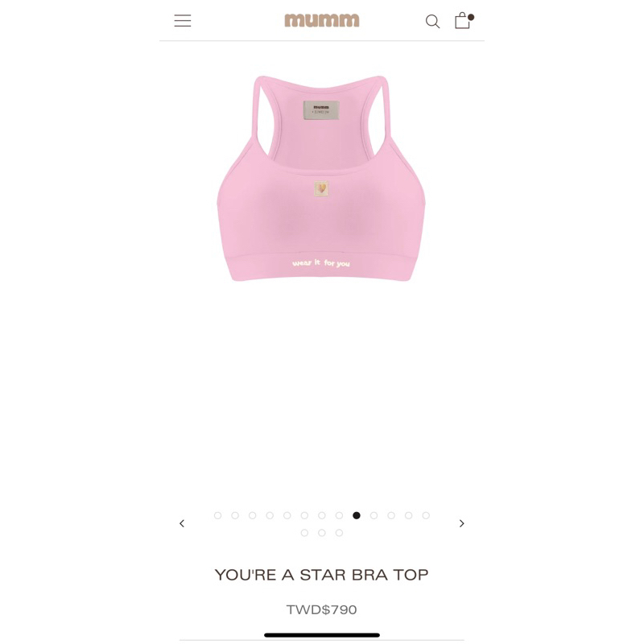
Task: Select the thirteenth carousel dot
Action: 426,515
